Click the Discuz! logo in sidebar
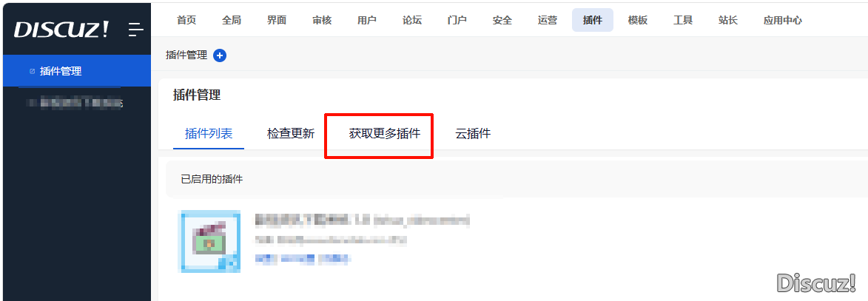868x301 pixels. [61, 30]
